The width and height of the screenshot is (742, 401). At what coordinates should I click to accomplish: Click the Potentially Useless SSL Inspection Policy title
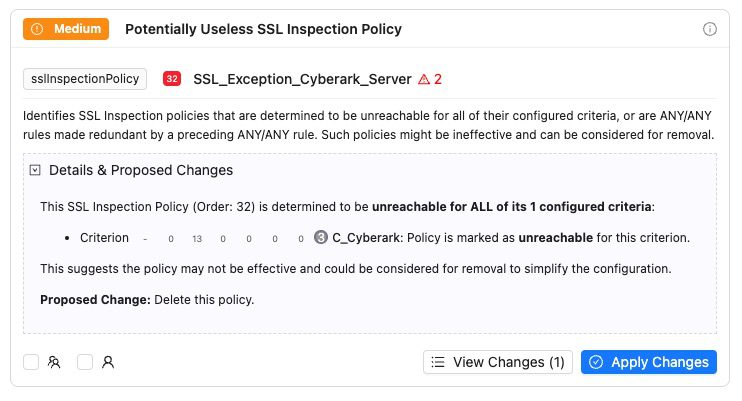263,29
